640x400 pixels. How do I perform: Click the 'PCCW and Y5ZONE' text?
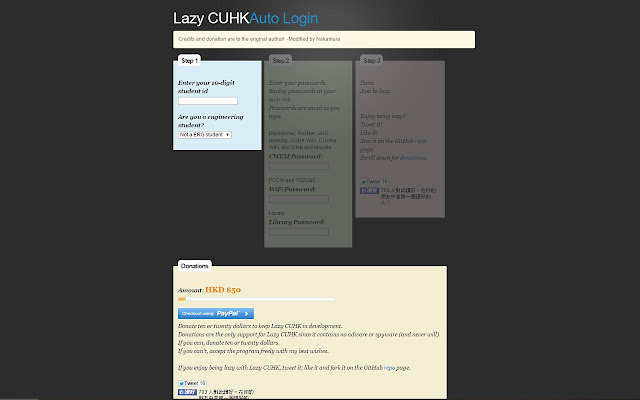tap(292, 180)
